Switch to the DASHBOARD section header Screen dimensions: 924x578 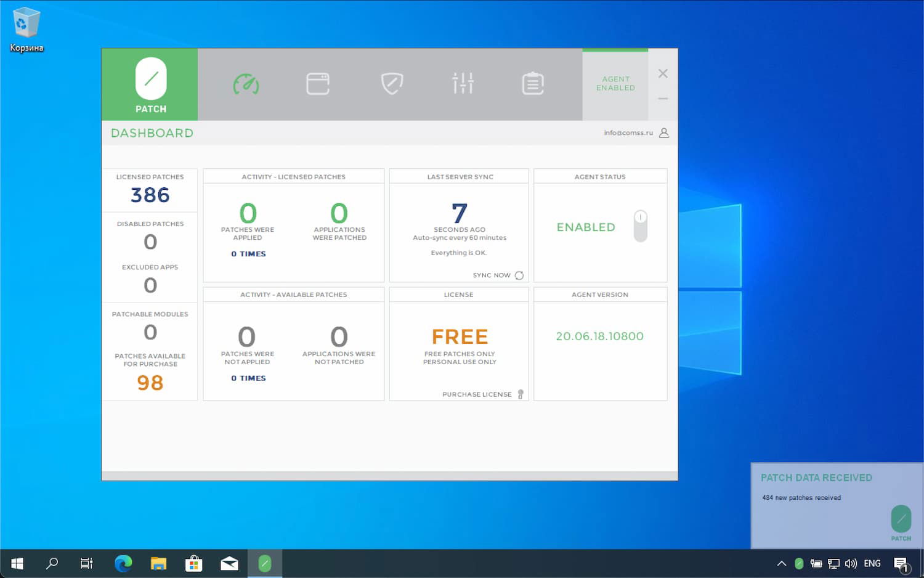[x=152, y=132]
